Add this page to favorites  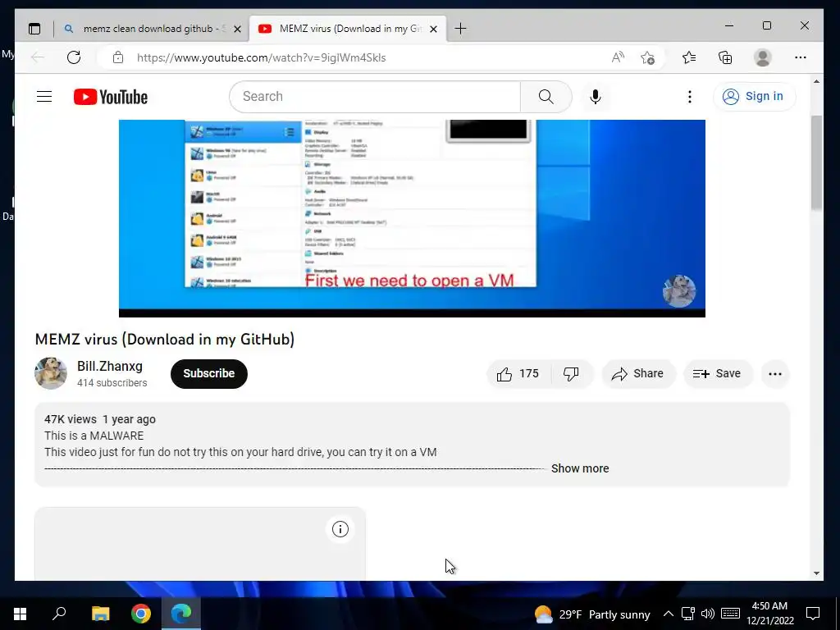[x=648, y=57]
